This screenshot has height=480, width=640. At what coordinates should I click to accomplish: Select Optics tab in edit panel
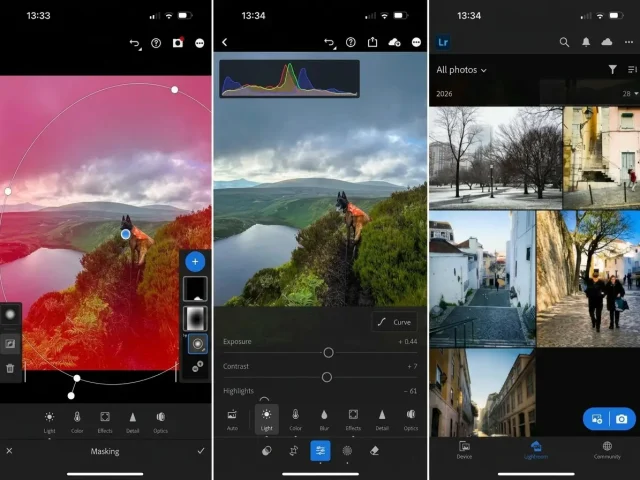411,420
